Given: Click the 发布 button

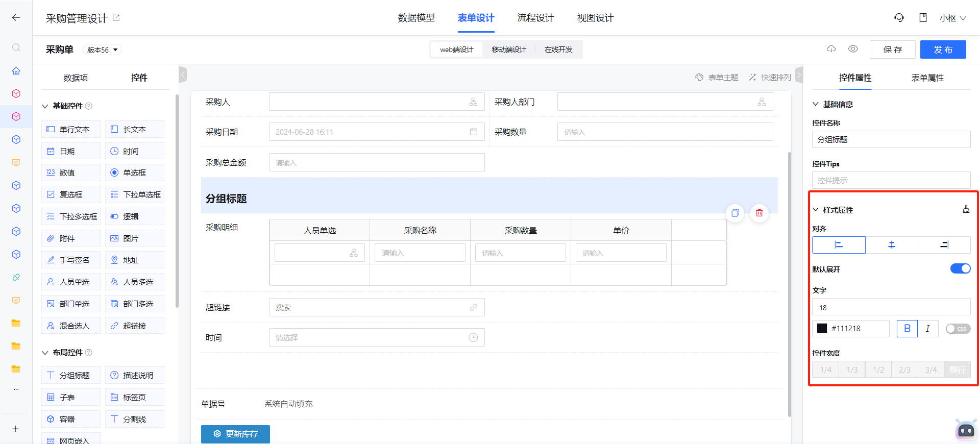Looking at the screenshot, I should click(943, 50).
